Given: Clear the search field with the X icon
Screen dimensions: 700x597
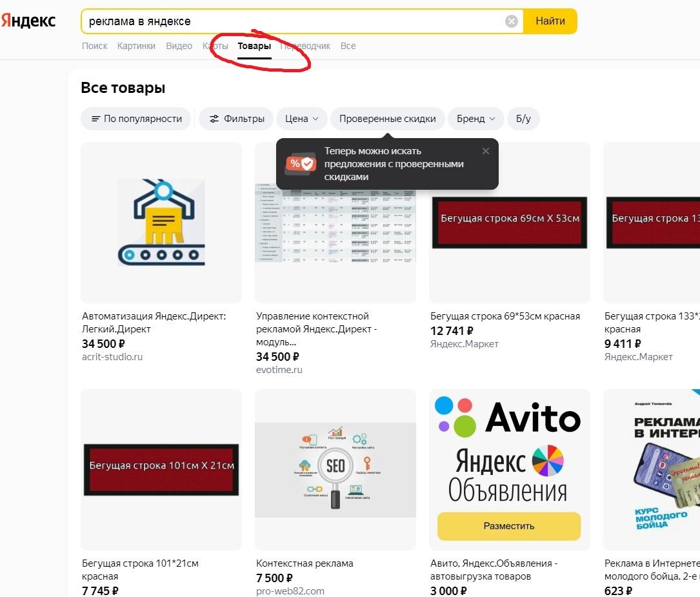Looking at the screenshot, I should click(511, 21).
